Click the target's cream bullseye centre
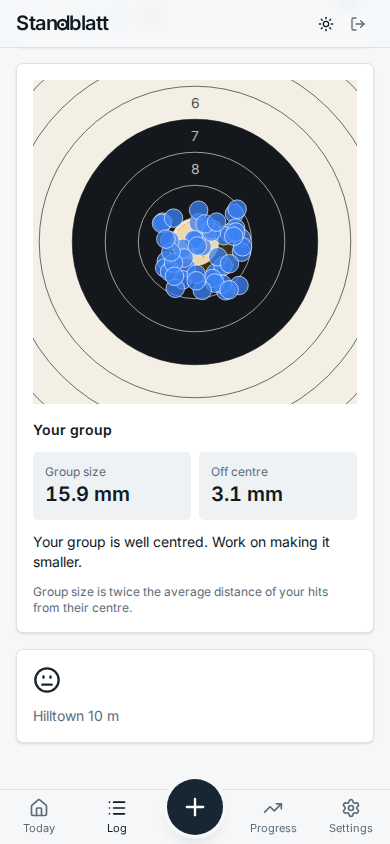Image resolution: width=390 pixels, height=844 pixels. 195,242
